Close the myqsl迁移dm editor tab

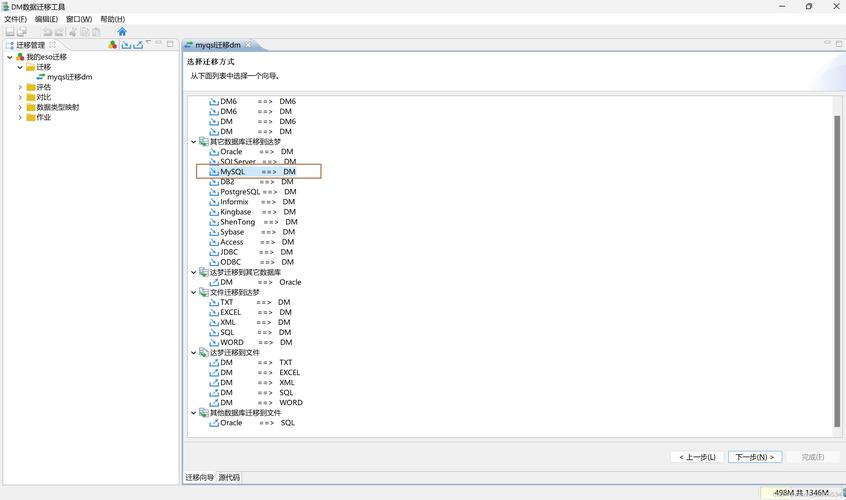tap(249, 45)
